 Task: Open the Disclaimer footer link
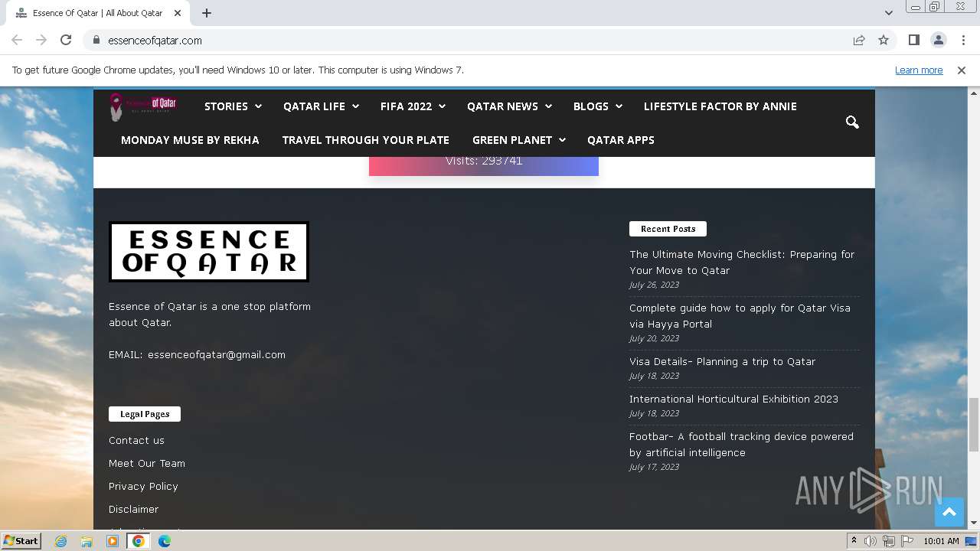134,509
